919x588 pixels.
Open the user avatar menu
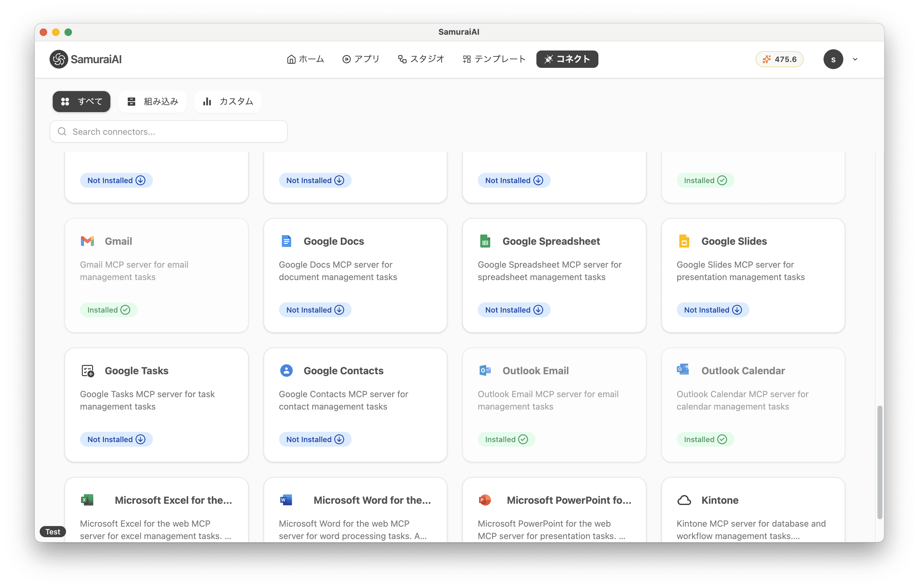click(x=833, y=59)
